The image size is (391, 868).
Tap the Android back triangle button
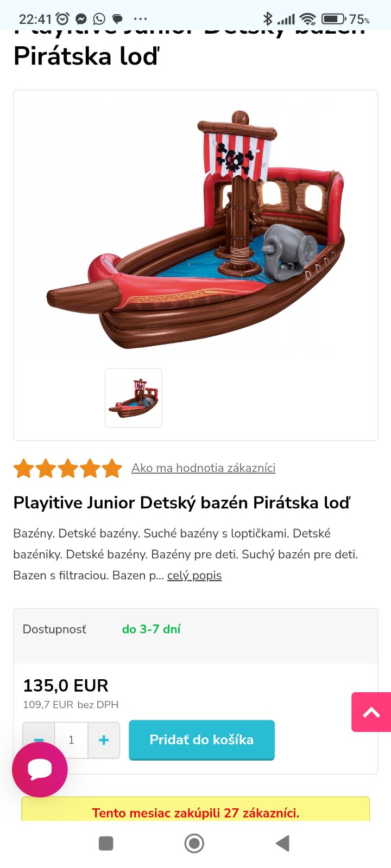pyautogui.click(x=282, y=844)
